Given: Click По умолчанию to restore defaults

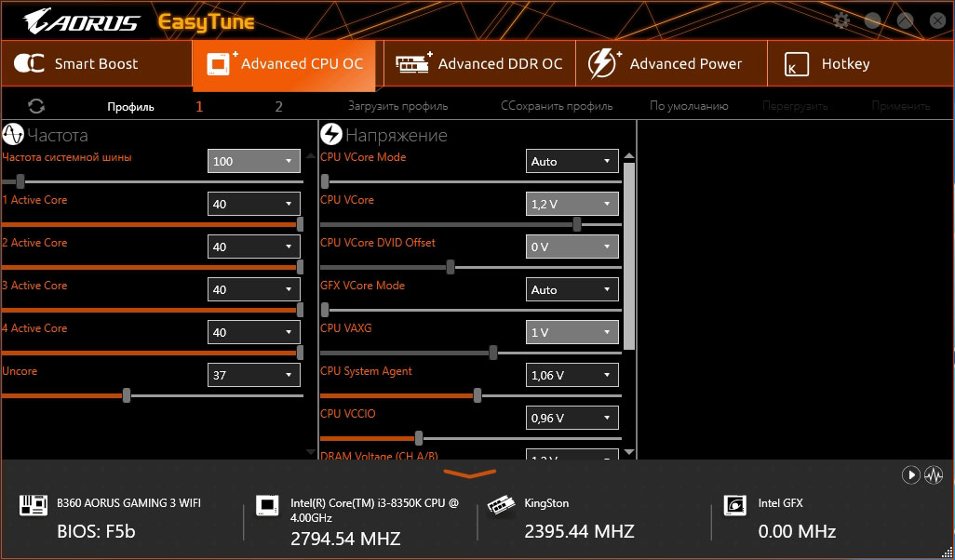Looking at the screenshot, I should click(689, 106).
